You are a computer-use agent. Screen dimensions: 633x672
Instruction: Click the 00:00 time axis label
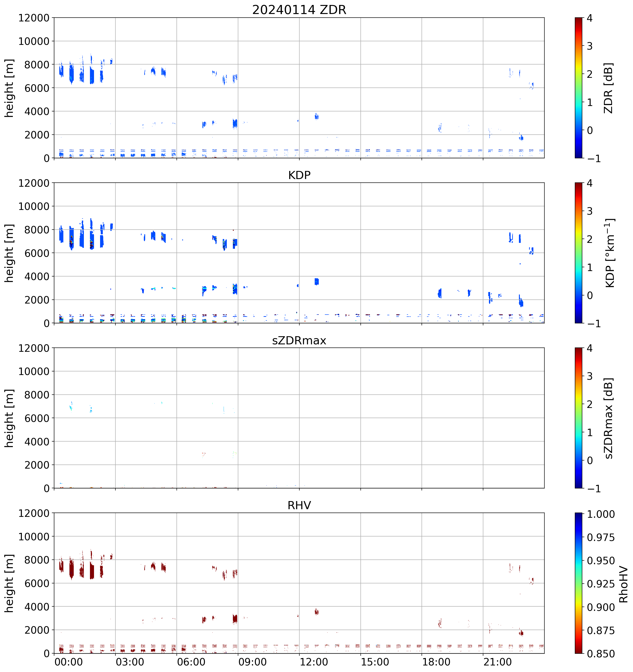click(69, 662)
